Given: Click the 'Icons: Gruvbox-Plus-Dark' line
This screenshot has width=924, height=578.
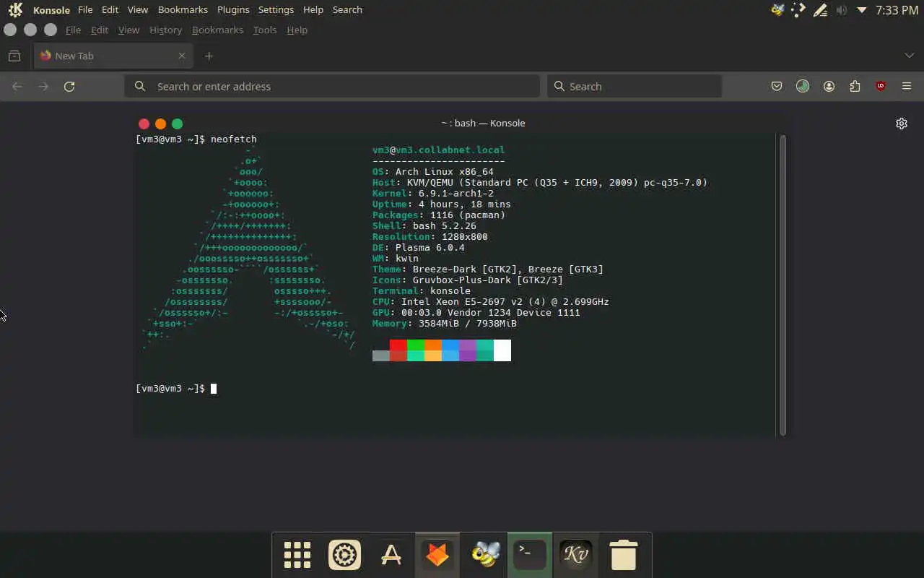Looking at the screenshot, I should tap(468, 280).
